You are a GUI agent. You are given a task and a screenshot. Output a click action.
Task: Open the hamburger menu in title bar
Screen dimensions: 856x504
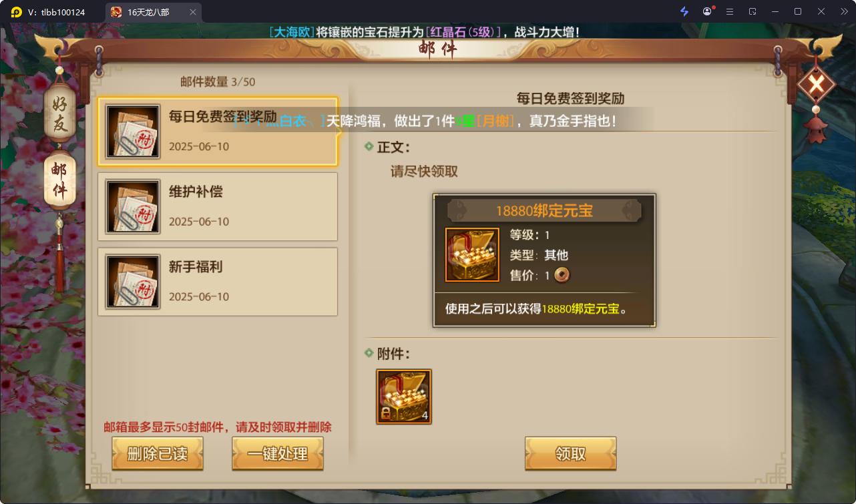coord(730,11)
